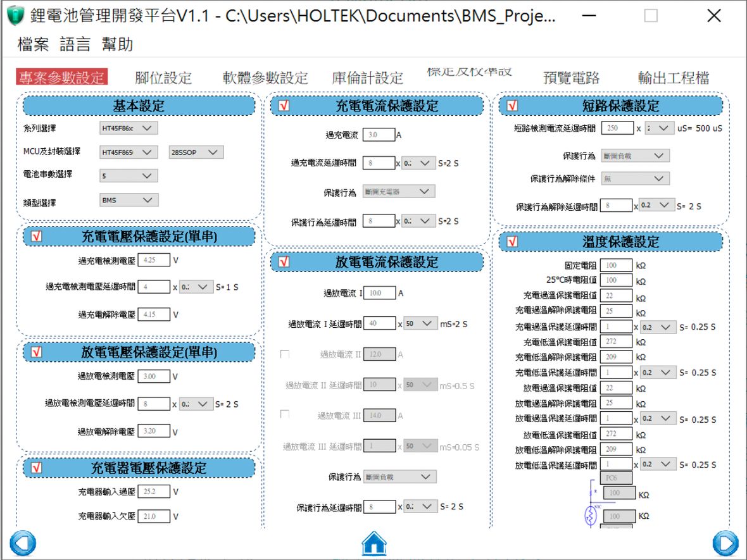Open 過放電檢測電壓延遲時間 multiplier dropdown

coord(196,404)
